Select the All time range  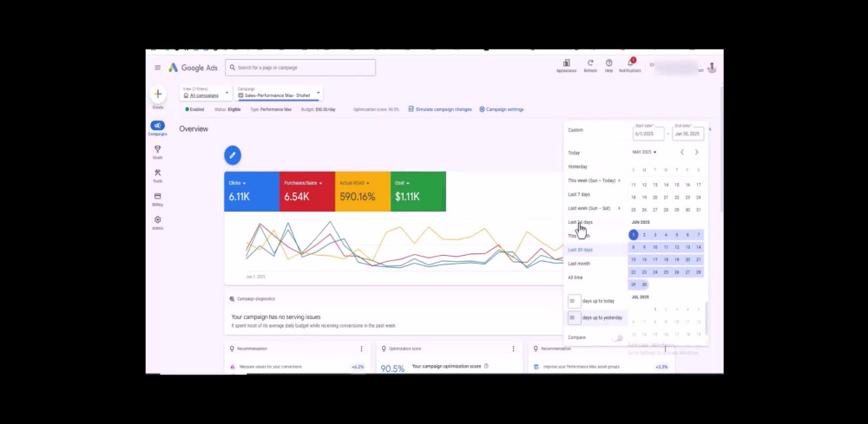click(x=575, y=277)
